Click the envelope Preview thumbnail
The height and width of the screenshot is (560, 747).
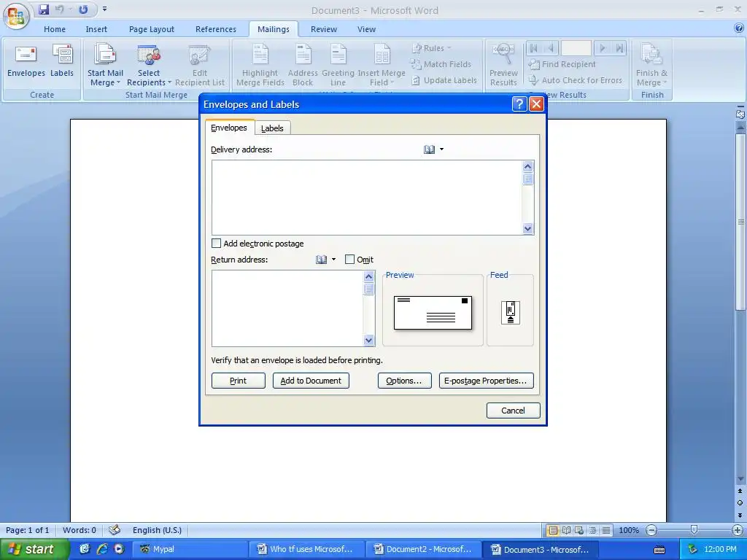433,313
